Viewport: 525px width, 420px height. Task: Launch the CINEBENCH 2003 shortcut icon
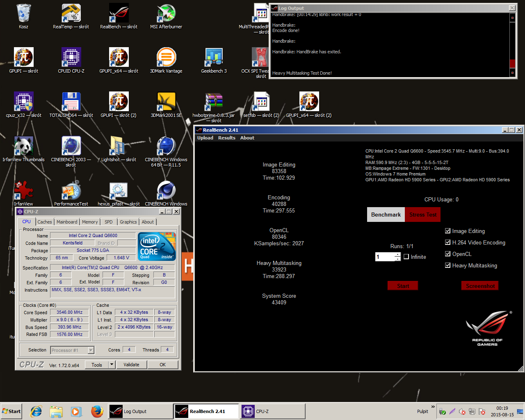71,146
